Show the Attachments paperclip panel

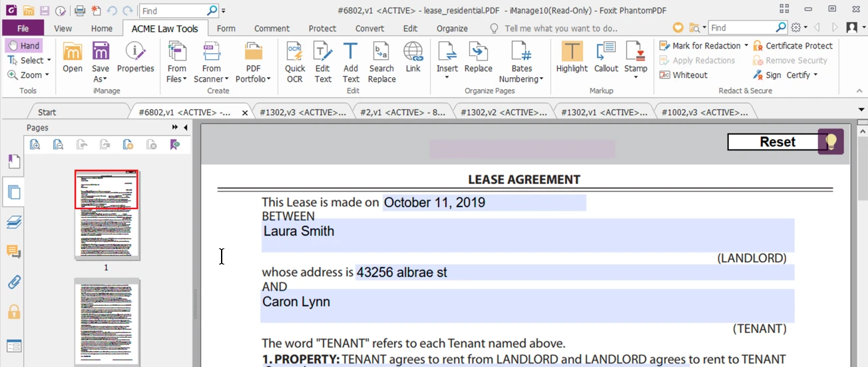coord(13,282)
